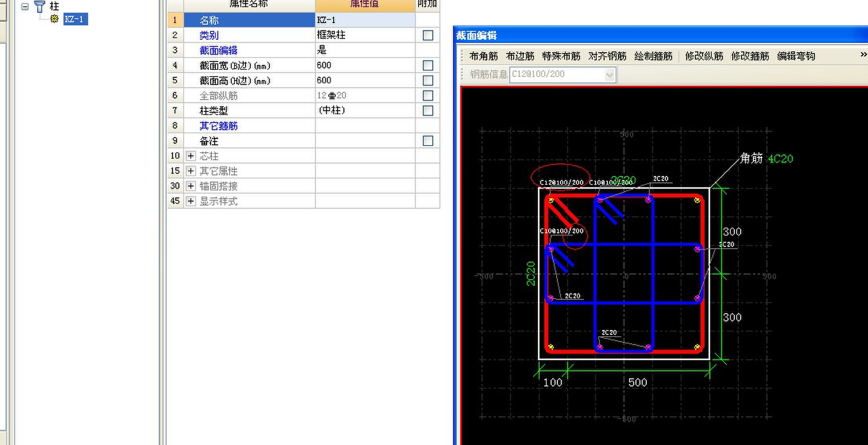Image resolution: width=868 pixels, height=445 pixels.
Task: Open the 类别 property link
Action: coord(209,35)
